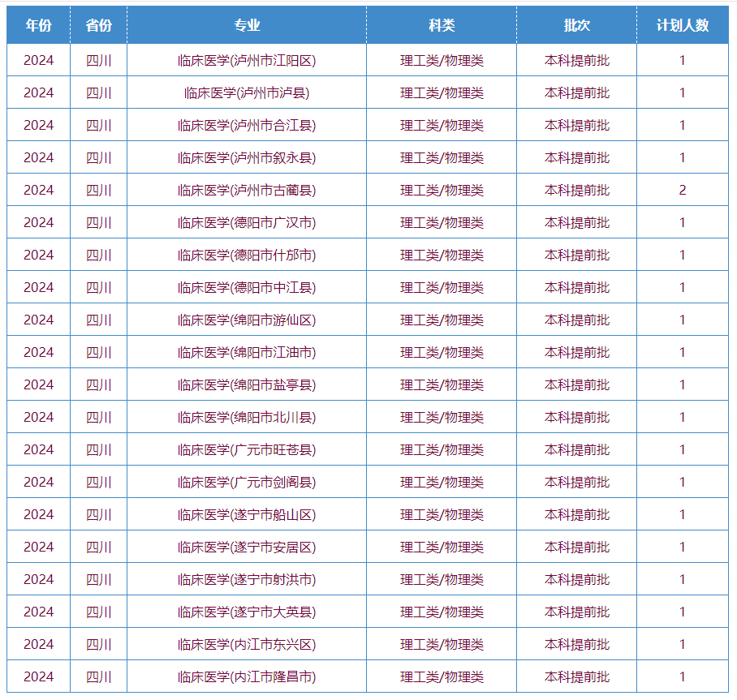
Task: Click 本科提前批 in the 叙永县 row
Action: tap(577, 157)
